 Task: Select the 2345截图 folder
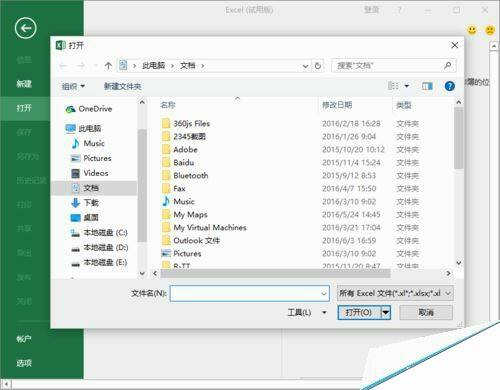pos(184,137)
